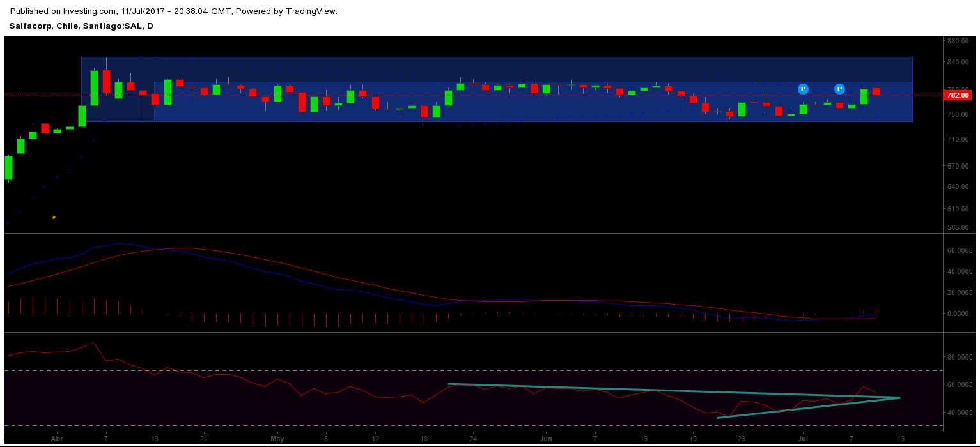This screenshot has width=980, height=447.
Task: Click the left blue P marker
Action: point(803,89)
